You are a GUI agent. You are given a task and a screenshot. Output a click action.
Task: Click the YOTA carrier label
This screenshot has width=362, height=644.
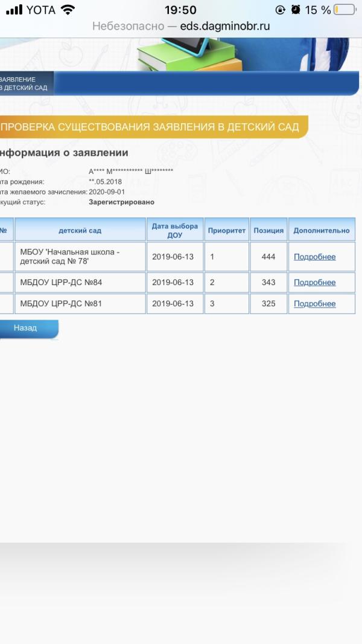[x=40, y=10]
